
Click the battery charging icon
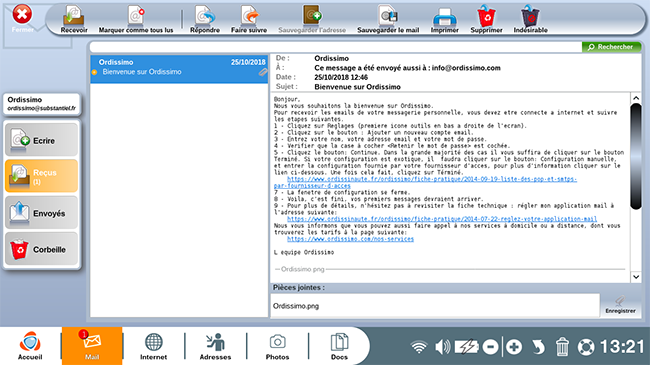point(467,347)
